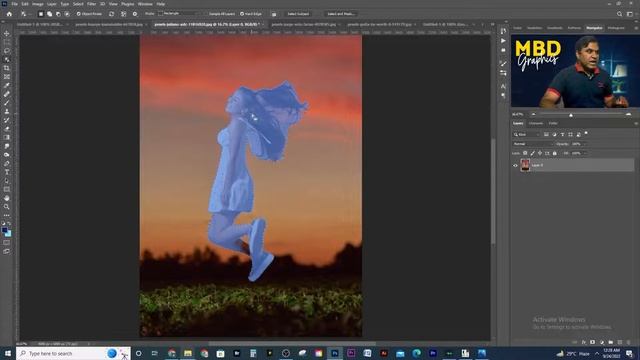This screenshot has width=640, height=360.
Task: Click the Windows Start button
Action: [x=8, y=353]
